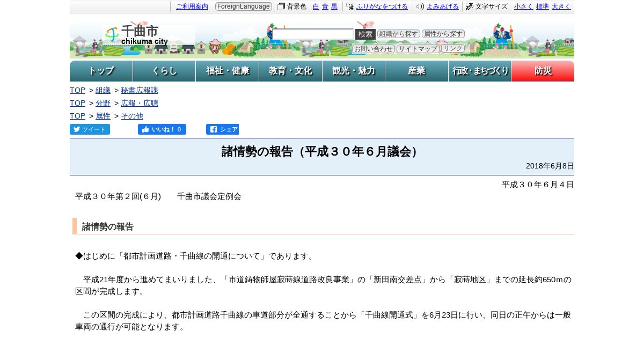
Task: Open the 教育・文化 navigation tab
Action: pos(290,71)
